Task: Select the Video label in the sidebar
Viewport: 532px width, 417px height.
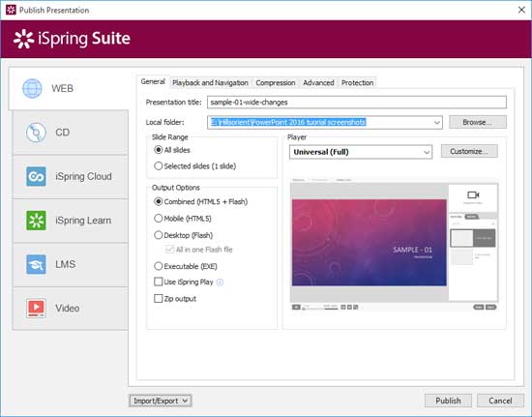Action: point(67,309)
